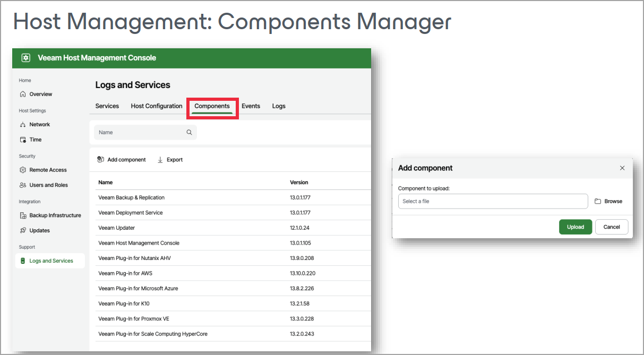Click the Select a file input field
Image resolution: width=644 pixels, height=355 pixels.
pyautogui.click(x=493, y=202)
